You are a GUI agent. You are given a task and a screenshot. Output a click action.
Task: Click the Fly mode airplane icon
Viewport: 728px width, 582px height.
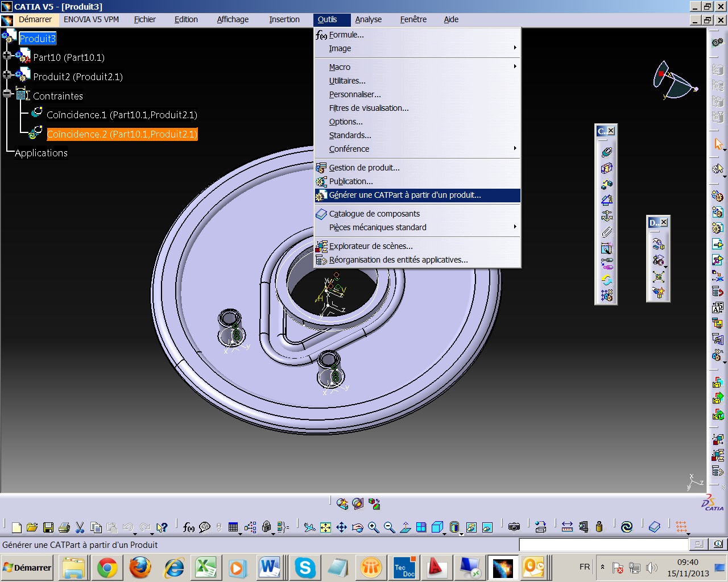tap(309, 527)
